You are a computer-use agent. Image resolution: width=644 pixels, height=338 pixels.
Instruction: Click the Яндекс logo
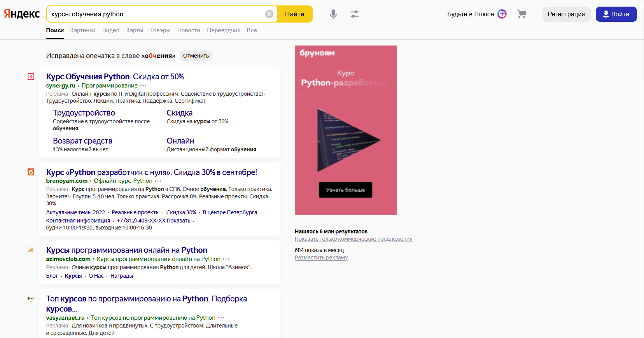[x=22, y=14]
